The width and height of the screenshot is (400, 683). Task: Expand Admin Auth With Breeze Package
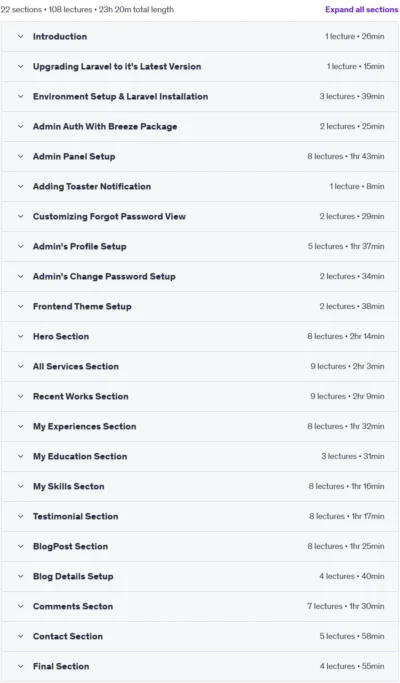[200, 127]
